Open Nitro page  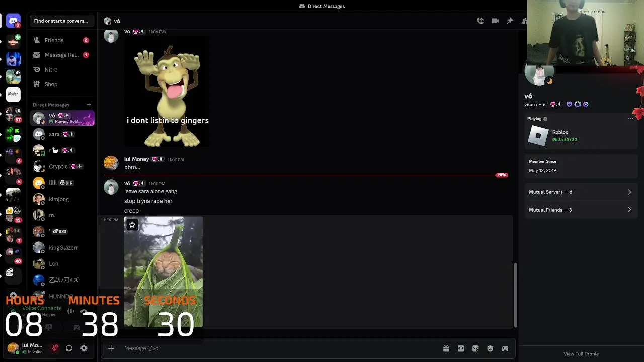(62, 70)
